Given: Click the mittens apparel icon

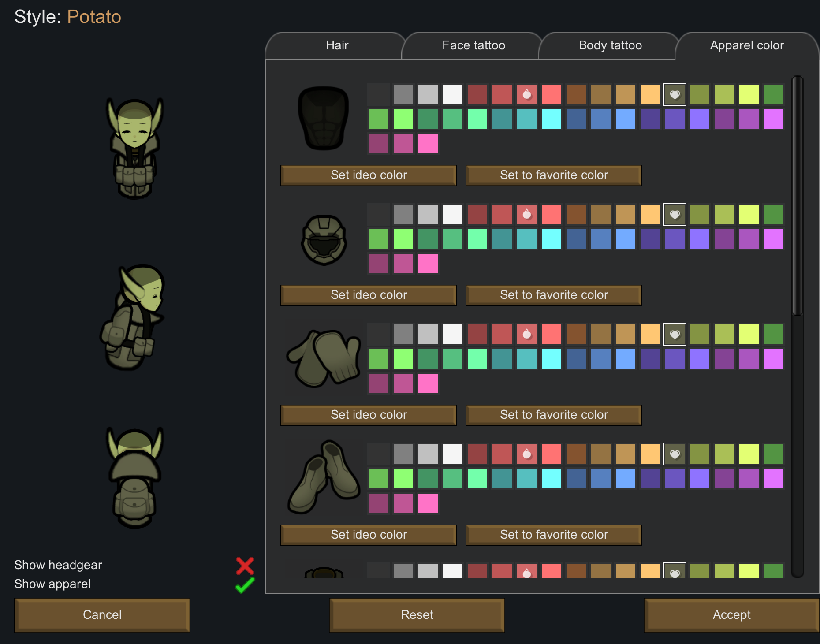Looking at the screenshot, I should (324, 358).
